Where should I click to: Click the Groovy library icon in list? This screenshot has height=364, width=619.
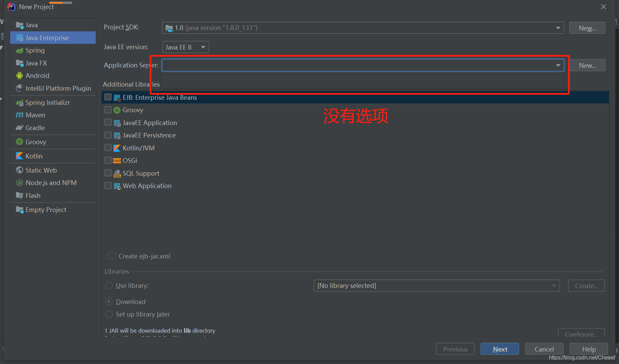(117, 110)
